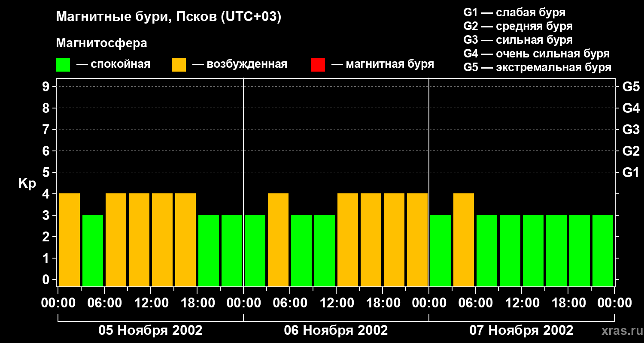This screenshot has height=343, width=644.
Task: Click the G5 label on right axis
Action: (x=631, y=87)
